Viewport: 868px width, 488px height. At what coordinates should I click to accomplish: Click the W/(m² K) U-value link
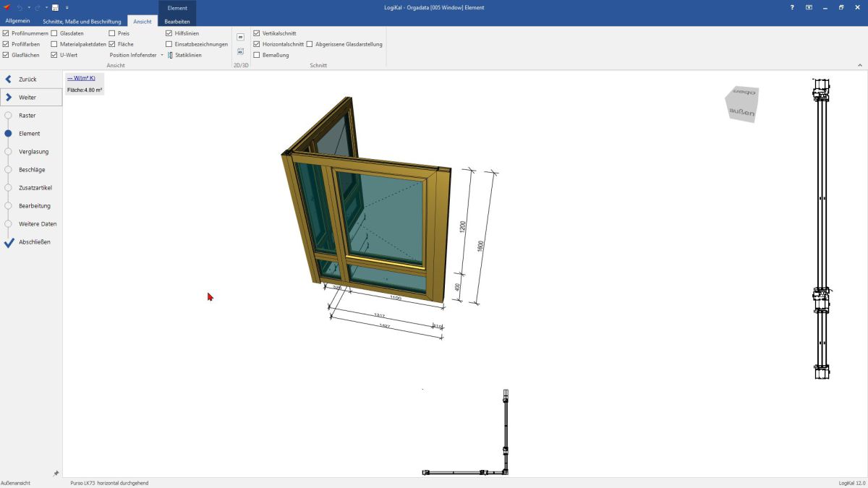click(81, 78)
